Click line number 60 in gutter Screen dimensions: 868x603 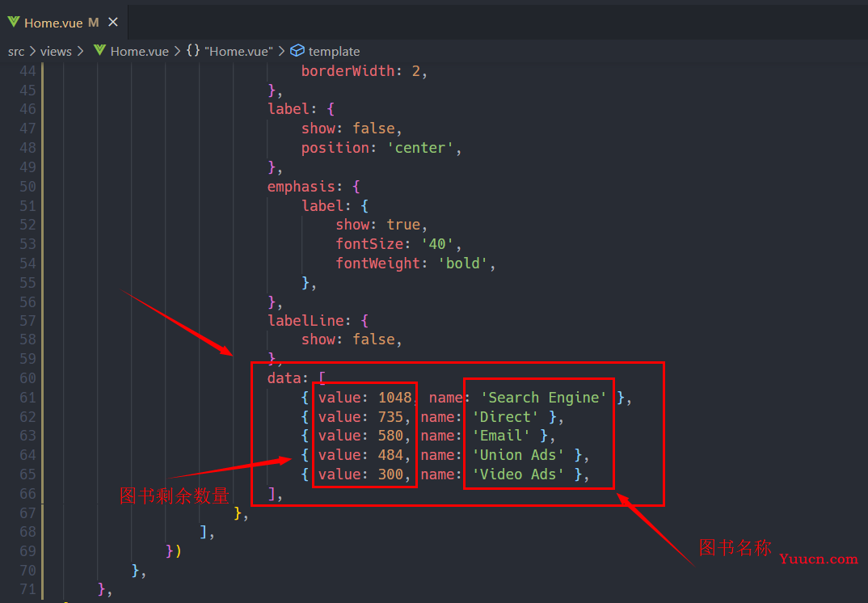pyautogui.click(x=27, y=379)
